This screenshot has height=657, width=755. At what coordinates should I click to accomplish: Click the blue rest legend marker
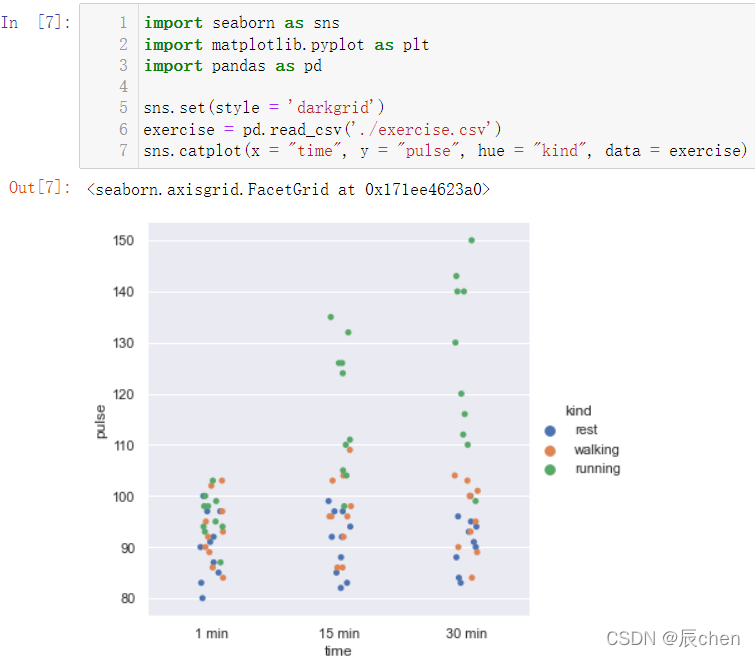click(x=550, y=431)
